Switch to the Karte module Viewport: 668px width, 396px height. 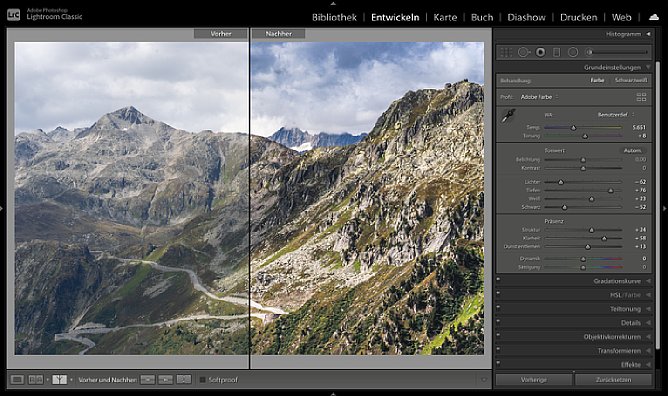point(445,17)
